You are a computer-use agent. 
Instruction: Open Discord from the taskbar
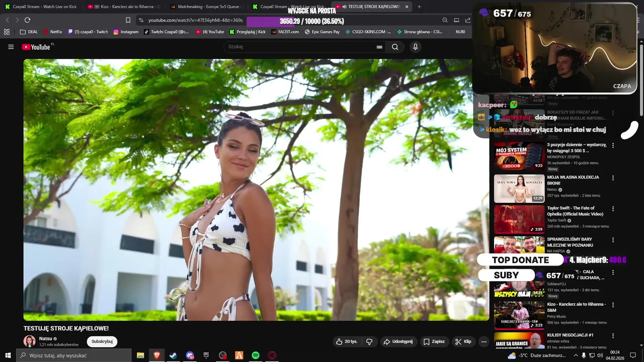click(x=190, y=355)
